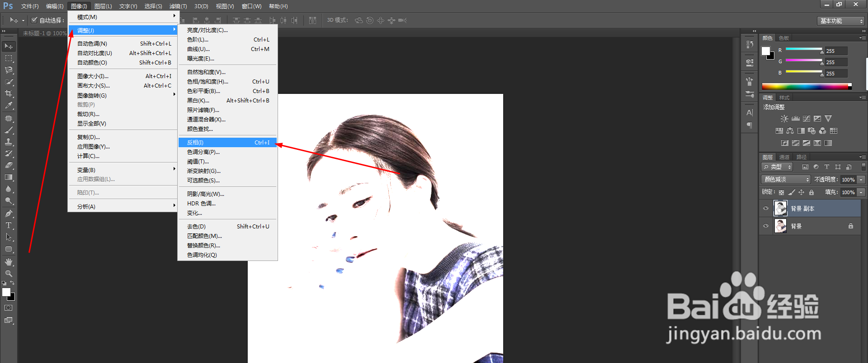Screen dimensions: 868x363
Task: Select the History Brush tool
Action: [x=9, y=154]
